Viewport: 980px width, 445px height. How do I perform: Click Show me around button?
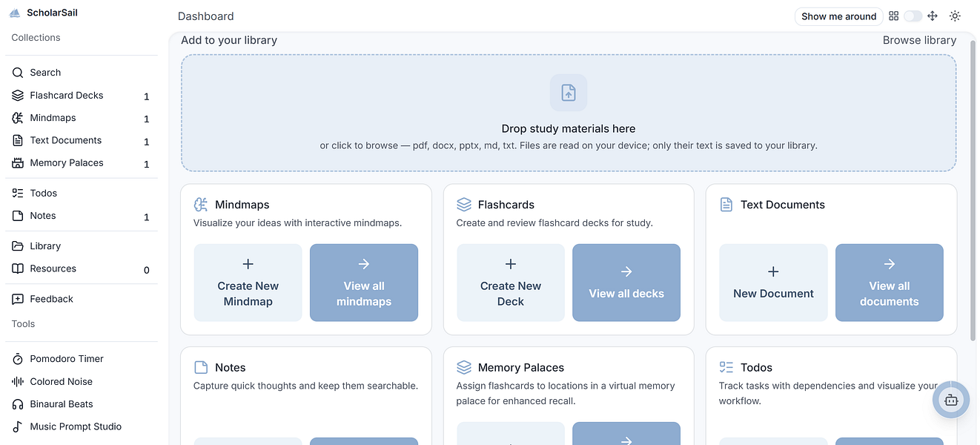(839, 16)
